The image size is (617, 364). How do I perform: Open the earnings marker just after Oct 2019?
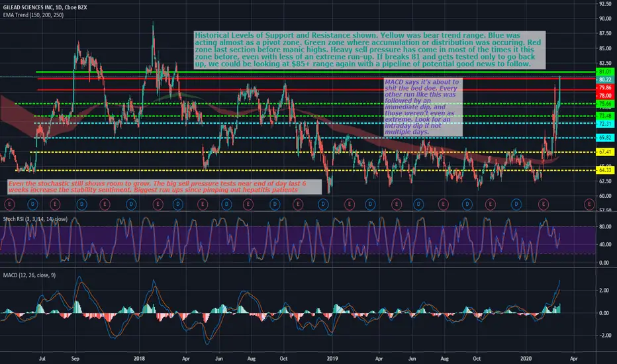pyautogui.click(x=490, y=205)
